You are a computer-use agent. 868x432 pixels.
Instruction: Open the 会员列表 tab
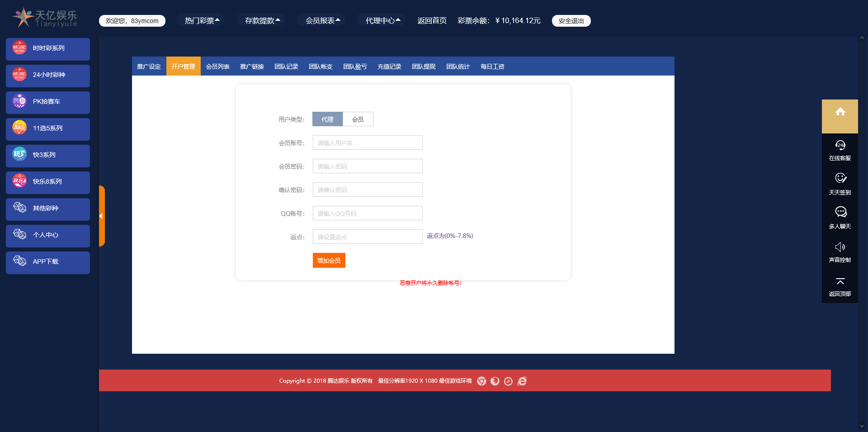coord(218,66)
